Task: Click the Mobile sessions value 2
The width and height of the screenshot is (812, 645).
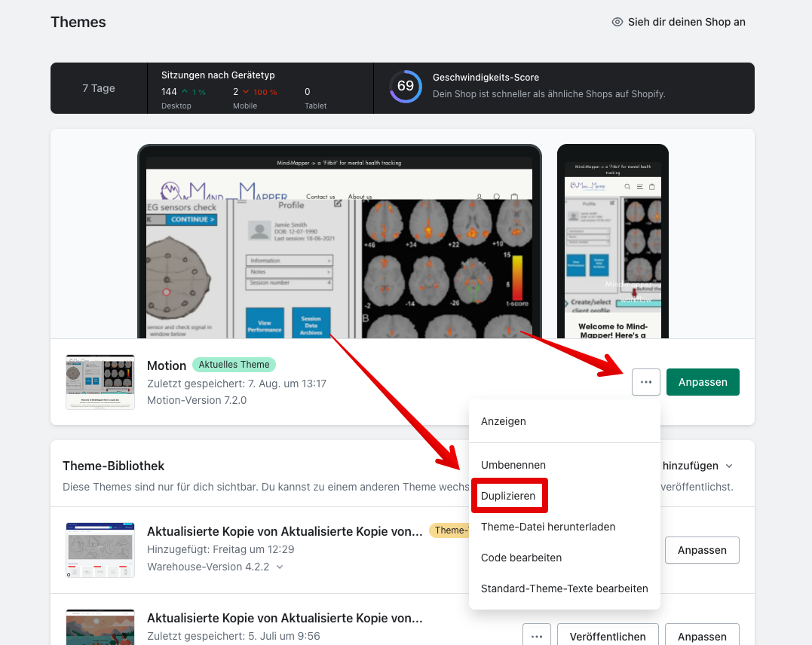Action: pyautogui.click(x=236, y=92)
